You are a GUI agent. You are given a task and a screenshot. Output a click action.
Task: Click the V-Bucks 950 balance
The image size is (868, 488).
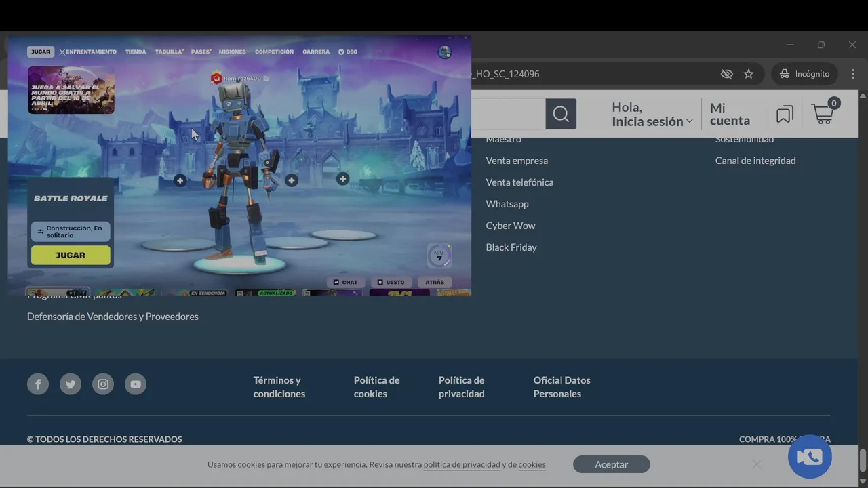click(348, 52)
